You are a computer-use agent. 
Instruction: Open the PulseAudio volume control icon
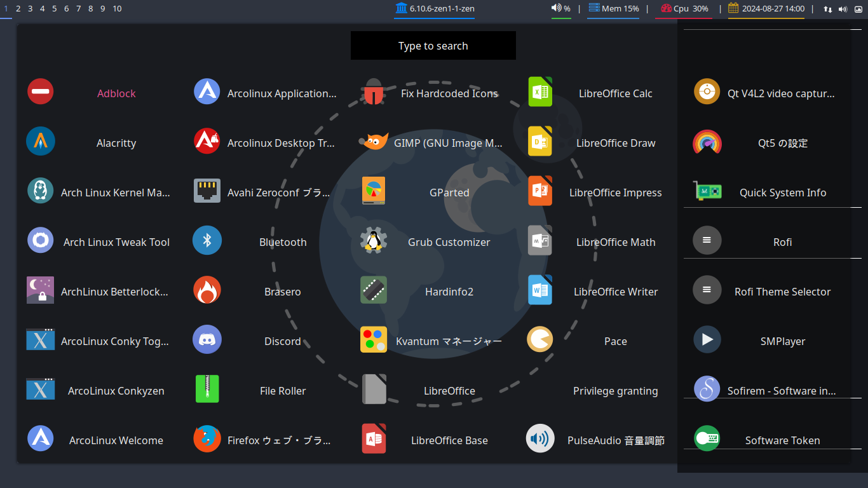click(540, 438)
